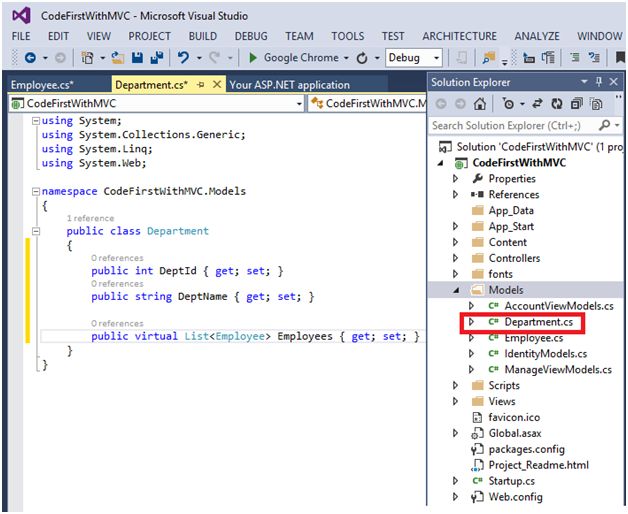Click the Save toolbar icon
Viewport: 628px width, 514px height.
137,58
